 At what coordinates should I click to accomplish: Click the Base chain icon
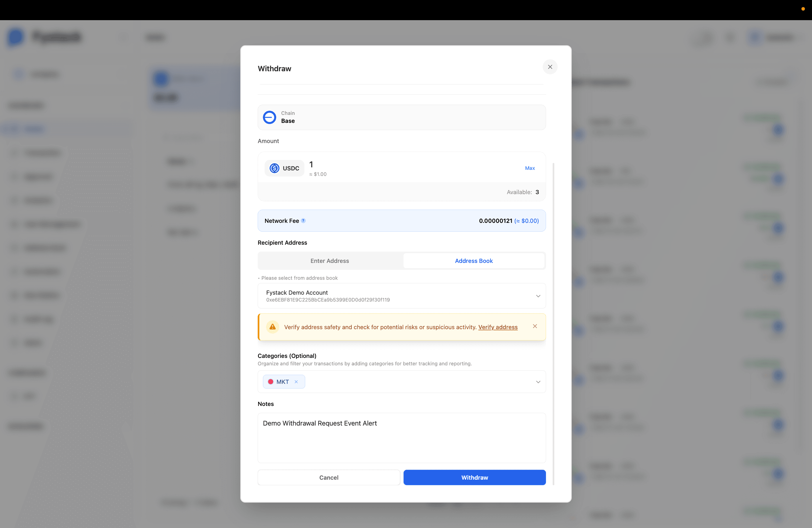(x=269, y=117)
